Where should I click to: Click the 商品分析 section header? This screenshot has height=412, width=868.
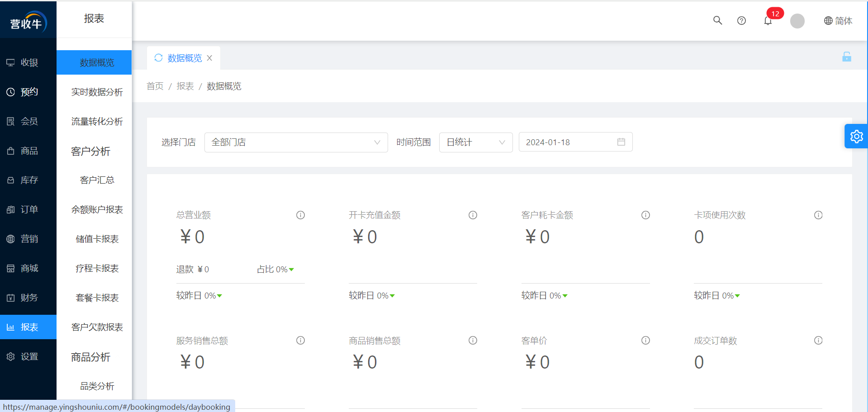(91, 357)
